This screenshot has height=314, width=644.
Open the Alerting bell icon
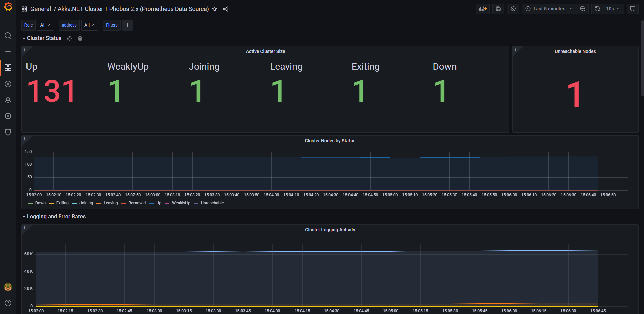[8, 100]
